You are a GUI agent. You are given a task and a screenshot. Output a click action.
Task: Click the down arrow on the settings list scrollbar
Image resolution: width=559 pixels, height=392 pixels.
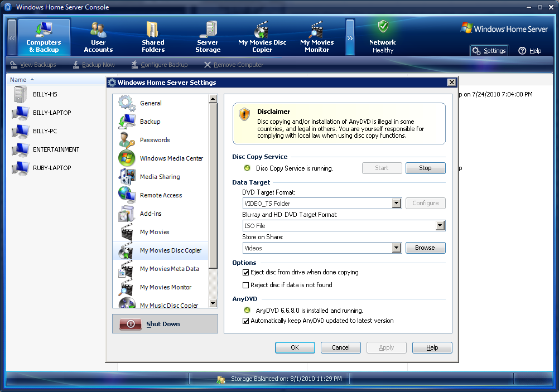click(x=213, y=303)
